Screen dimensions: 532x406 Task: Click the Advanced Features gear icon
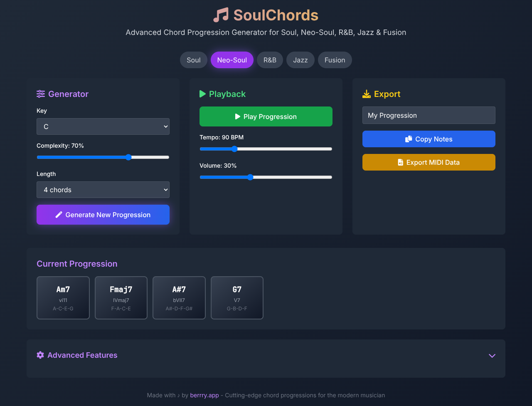40,355
